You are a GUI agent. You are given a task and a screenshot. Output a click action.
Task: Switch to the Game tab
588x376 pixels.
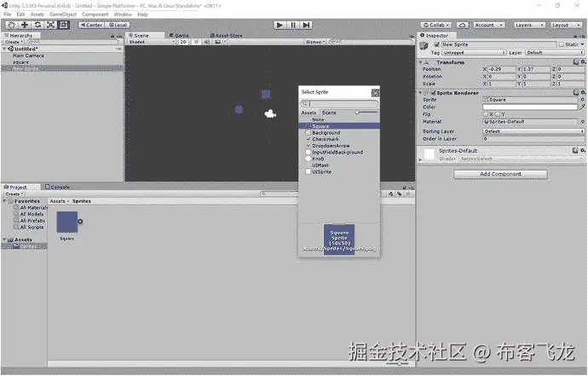tap(179, 35)
